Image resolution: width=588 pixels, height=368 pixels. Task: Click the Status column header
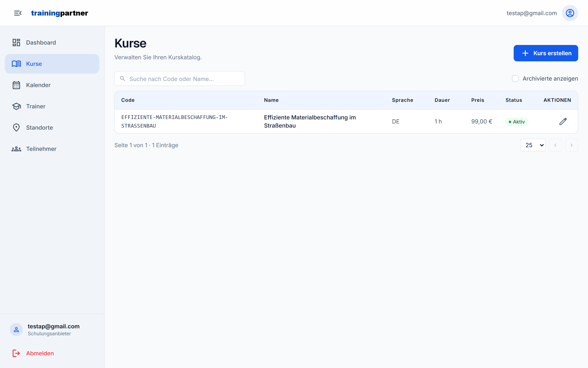point(514,100)
